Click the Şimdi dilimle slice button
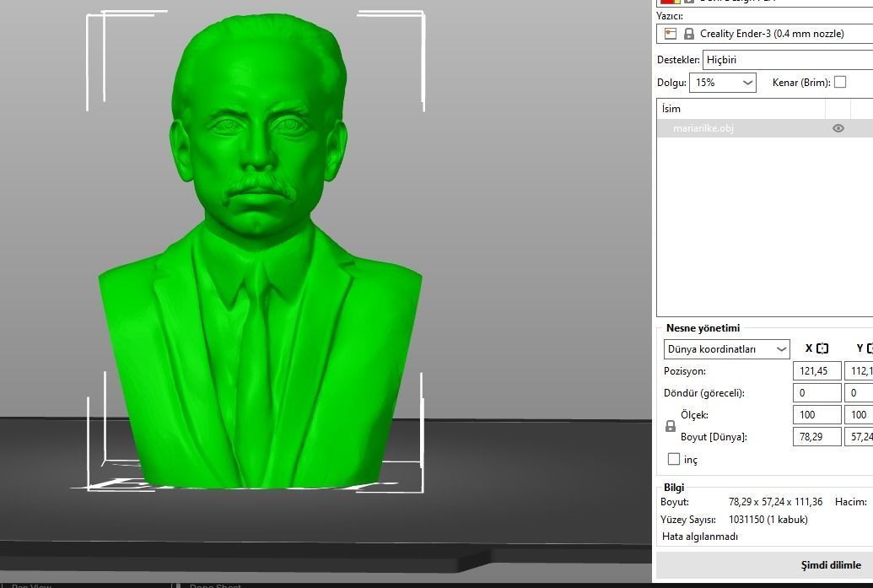Screen dimensions: 873x588 [764, 564]
